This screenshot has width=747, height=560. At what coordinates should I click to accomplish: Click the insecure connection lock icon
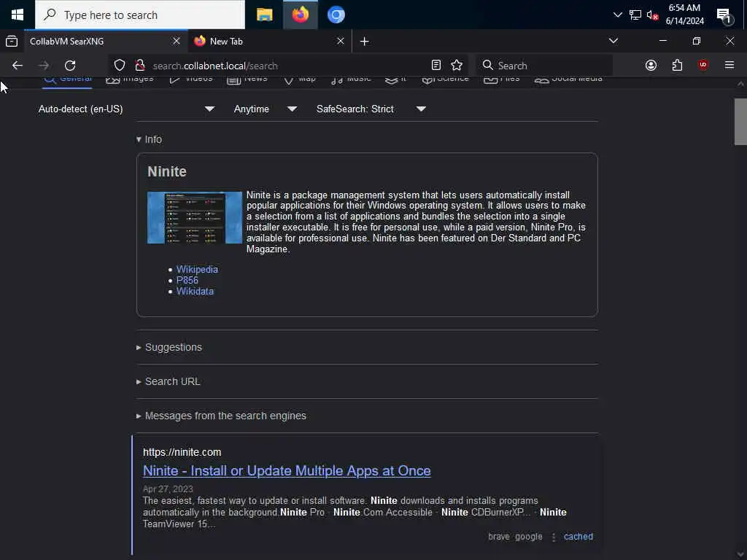[140, 65]
